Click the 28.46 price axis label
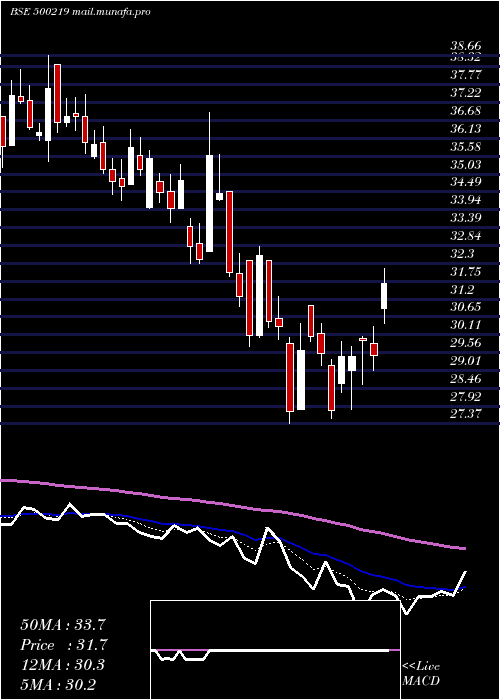 (466, 379)
